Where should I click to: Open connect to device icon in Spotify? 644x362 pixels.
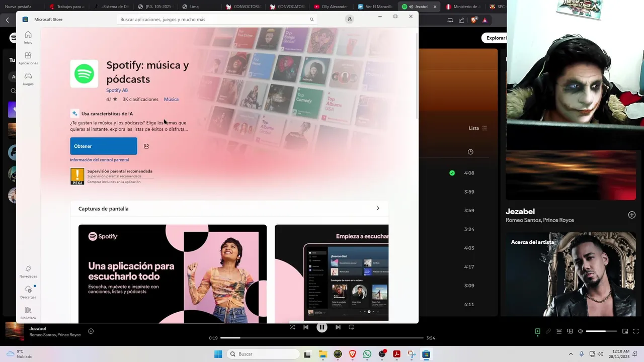[x=570, y=331]
